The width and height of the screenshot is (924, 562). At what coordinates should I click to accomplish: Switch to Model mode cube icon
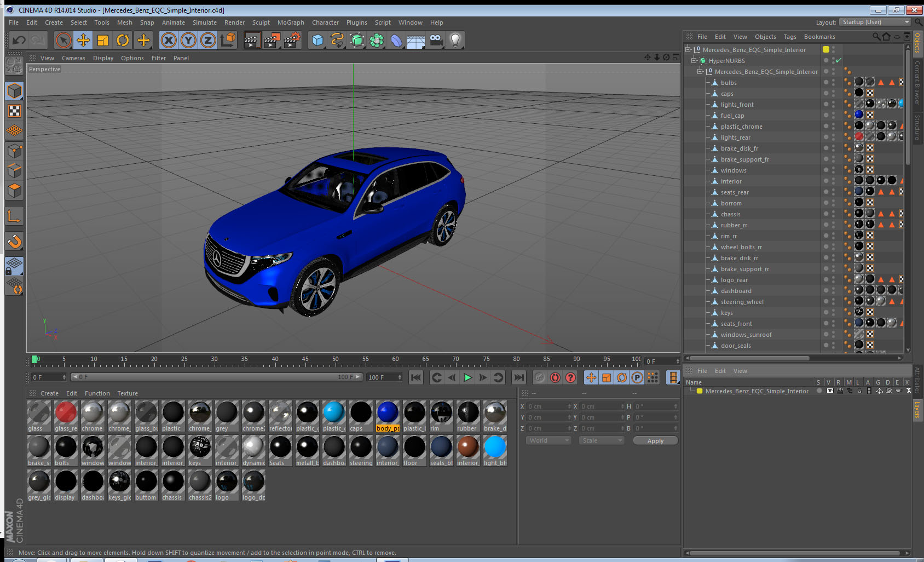[14, 91]
